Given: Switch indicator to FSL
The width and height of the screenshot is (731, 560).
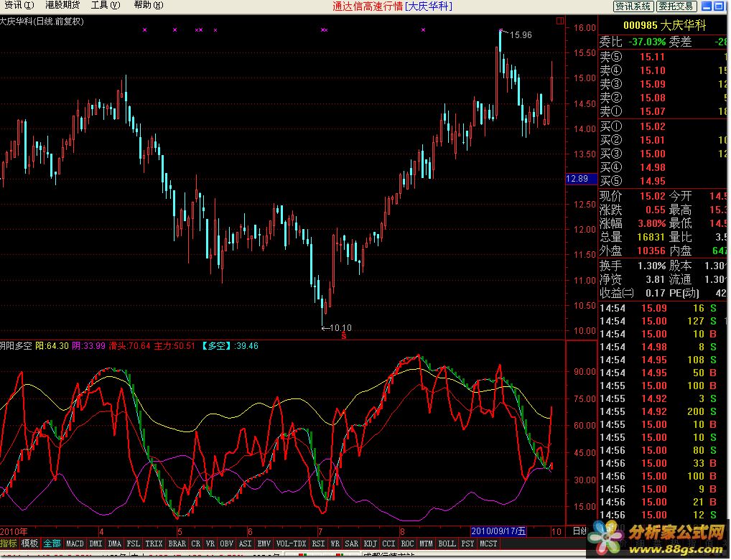Looking at the screenshot, I should (x=134, y=543).
